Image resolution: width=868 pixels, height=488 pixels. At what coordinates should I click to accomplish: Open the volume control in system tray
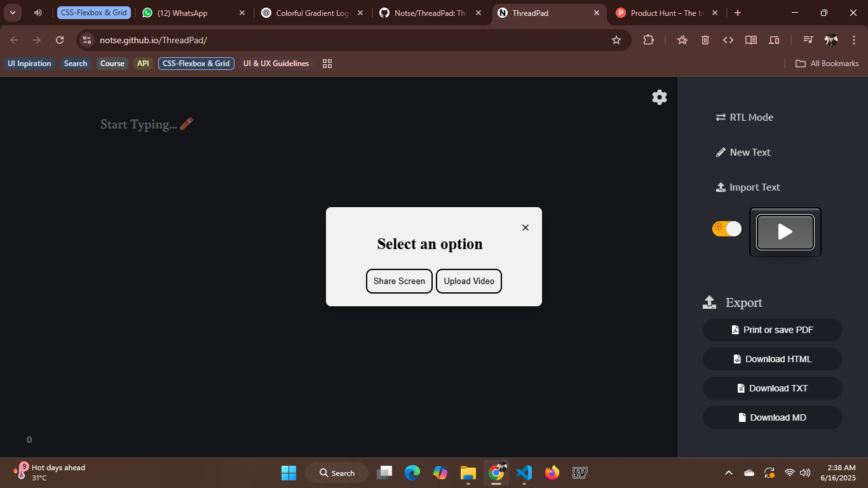tap(805, 473)
